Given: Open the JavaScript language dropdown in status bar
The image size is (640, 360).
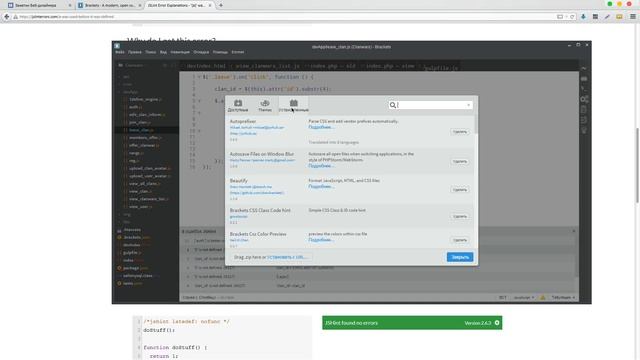Looking at the screenshot, I should coord(524,298).
